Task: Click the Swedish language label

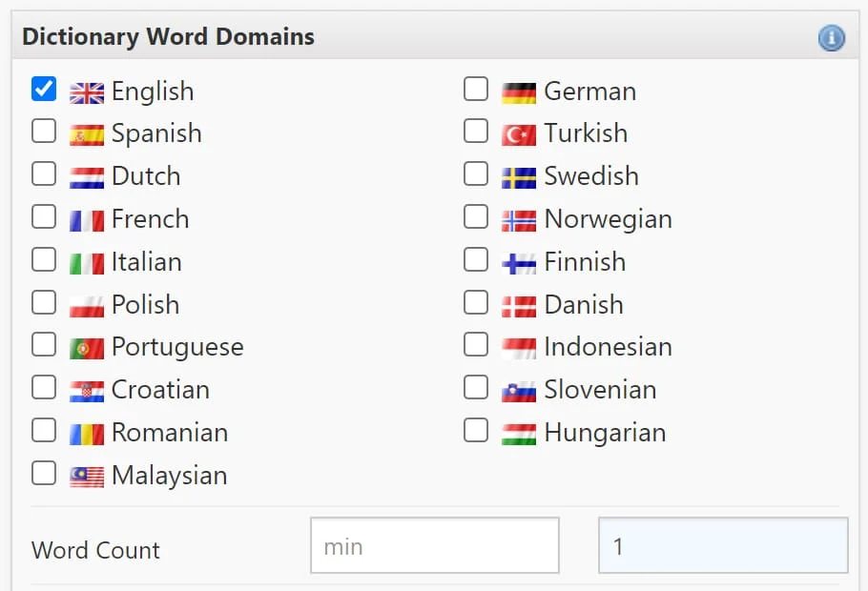Action: click(591, 176)
